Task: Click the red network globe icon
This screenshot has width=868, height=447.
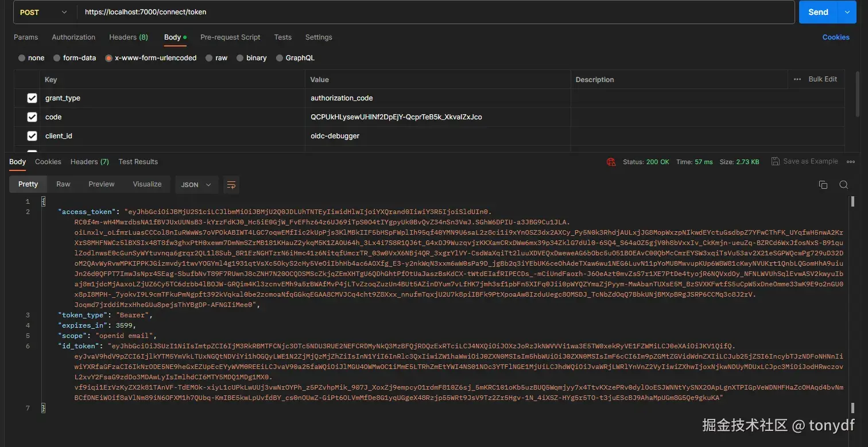Action: [x=611, y=162]
